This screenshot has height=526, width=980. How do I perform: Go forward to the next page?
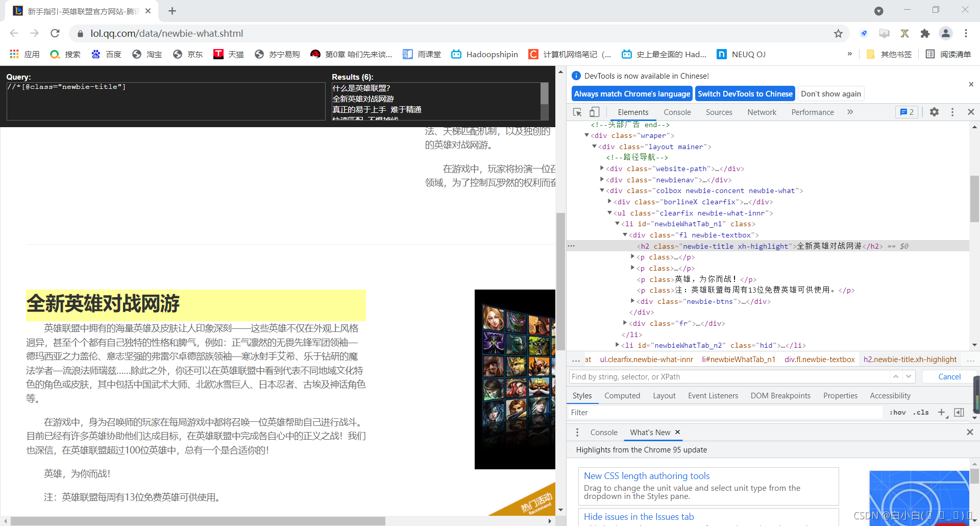click(34, 33)
